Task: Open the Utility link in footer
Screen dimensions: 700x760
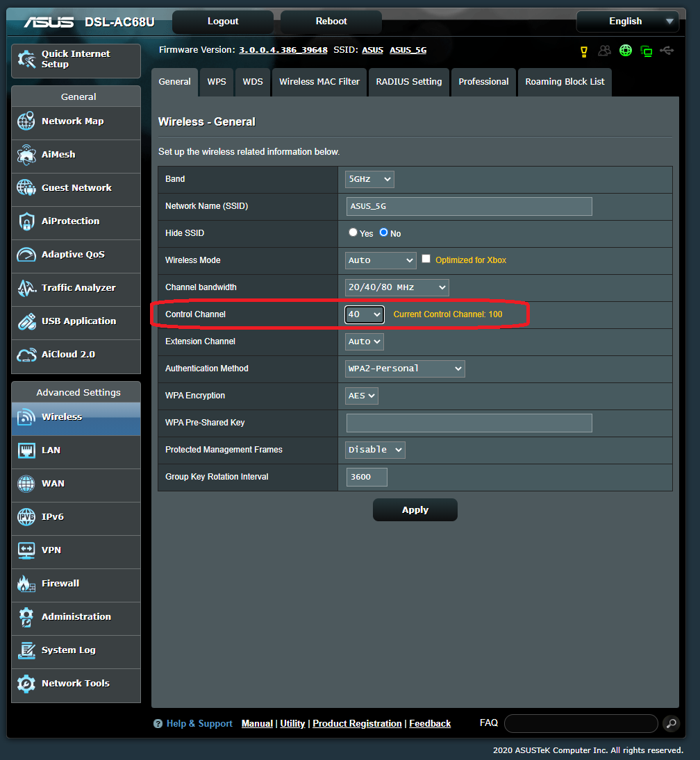Action: [x=292, y=724]
